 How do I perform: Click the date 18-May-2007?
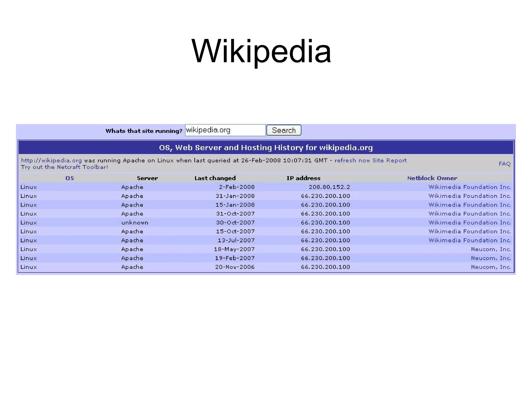pyautogui.click(x=234, y=249)
